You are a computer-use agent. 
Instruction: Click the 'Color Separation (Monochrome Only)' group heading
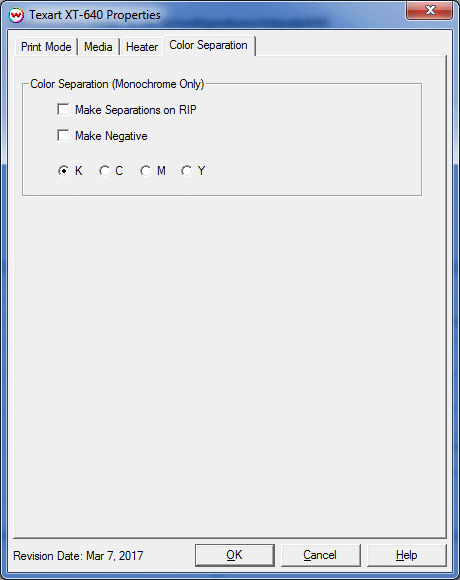(x=117, y=84)
